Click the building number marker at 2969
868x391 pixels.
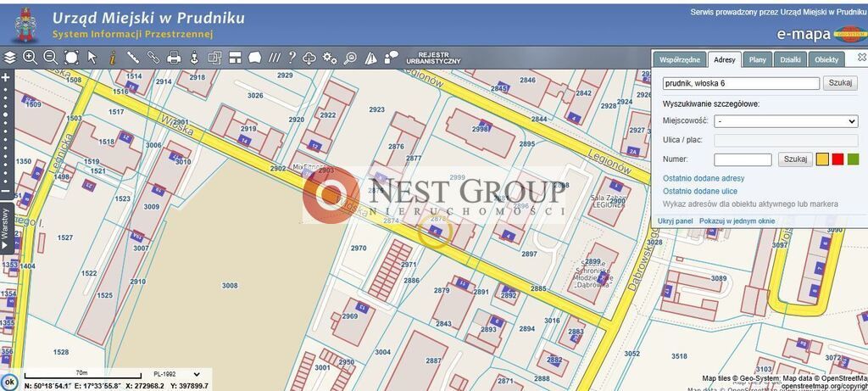coord(361,307)
